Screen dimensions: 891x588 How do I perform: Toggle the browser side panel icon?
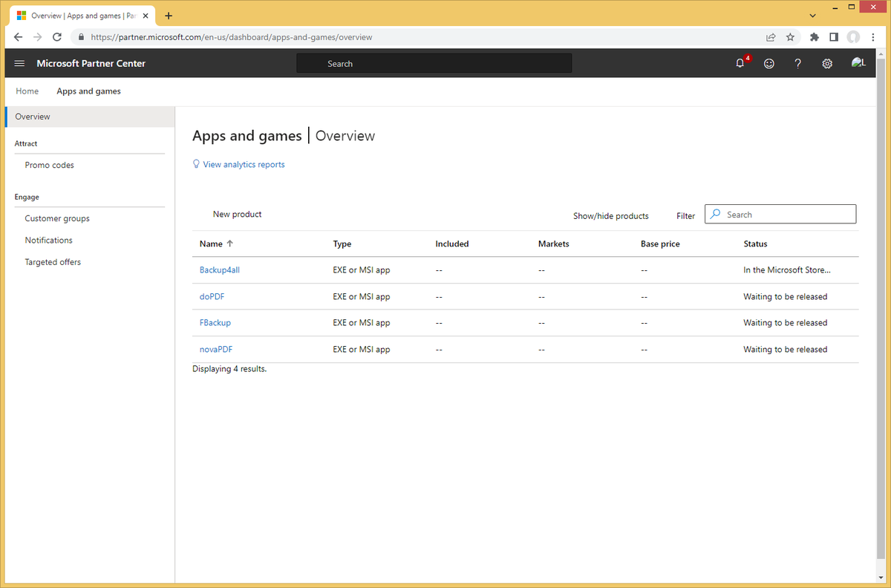coord(834,37)
